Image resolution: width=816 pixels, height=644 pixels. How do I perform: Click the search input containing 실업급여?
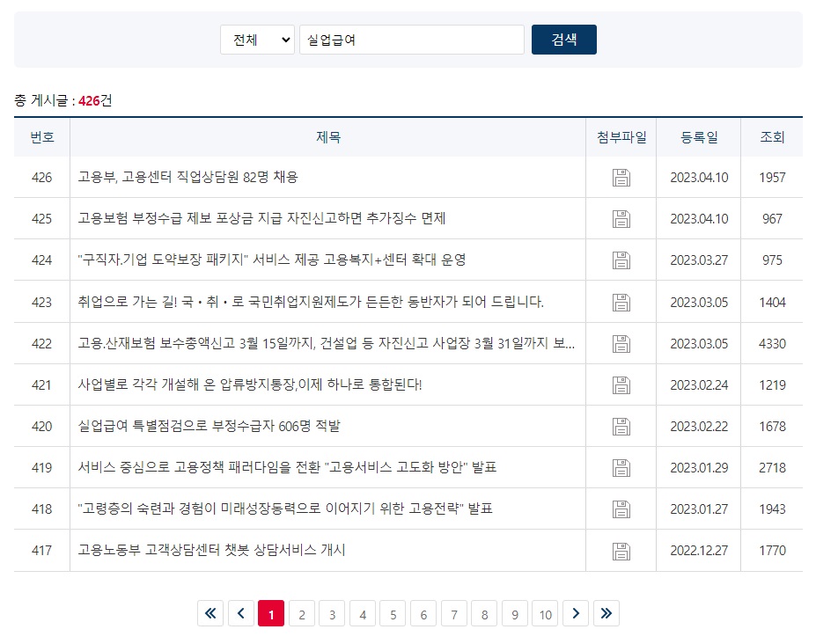(411, 39)
